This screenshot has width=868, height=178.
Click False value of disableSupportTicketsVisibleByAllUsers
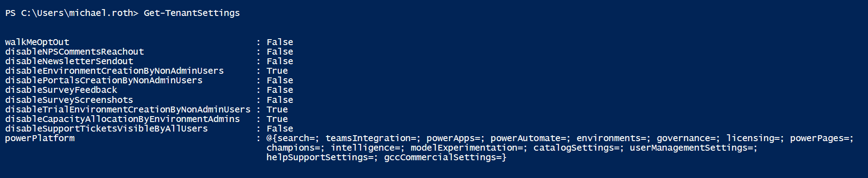point(280,129)
